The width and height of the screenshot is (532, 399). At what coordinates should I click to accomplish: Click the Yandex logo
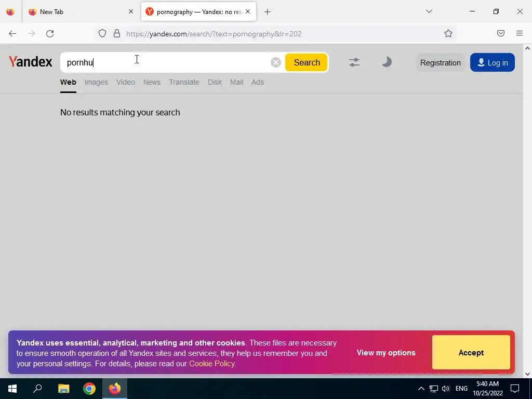pos(31,62)
